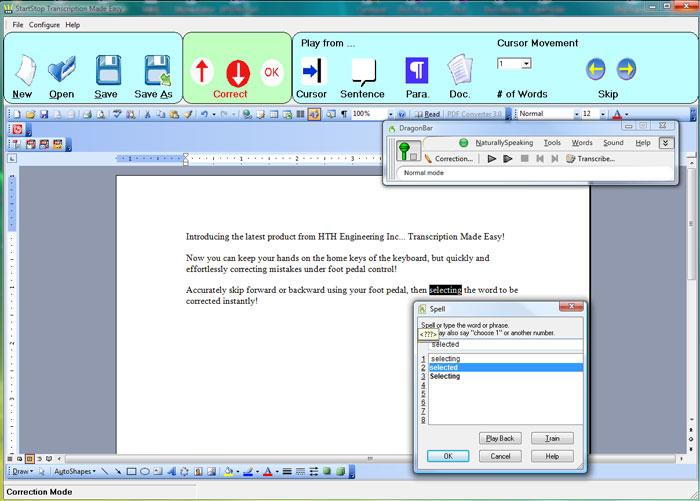This screenshot has width=700, height=501.
Task: Open DragonBar Words menu
Action: tap(582, 143)
